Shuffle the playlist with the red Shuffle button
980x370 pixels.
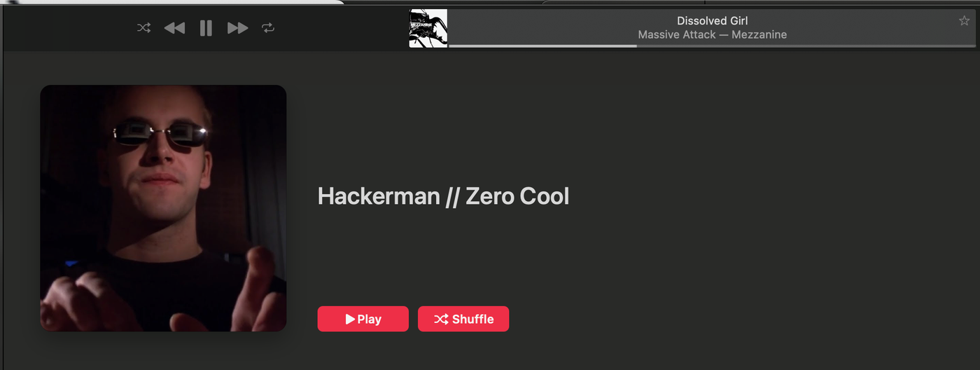point(463,319)
